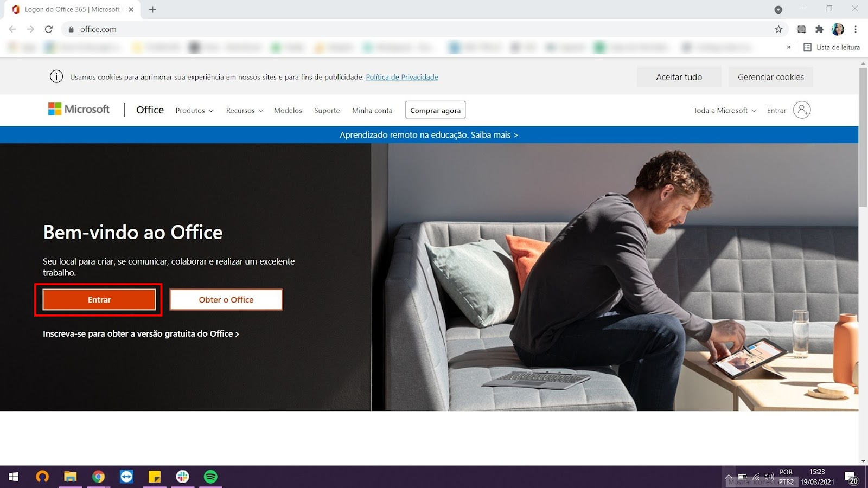Open a new browser tab
The height and width of the screenshot is (488, 868).
(152, 10)
